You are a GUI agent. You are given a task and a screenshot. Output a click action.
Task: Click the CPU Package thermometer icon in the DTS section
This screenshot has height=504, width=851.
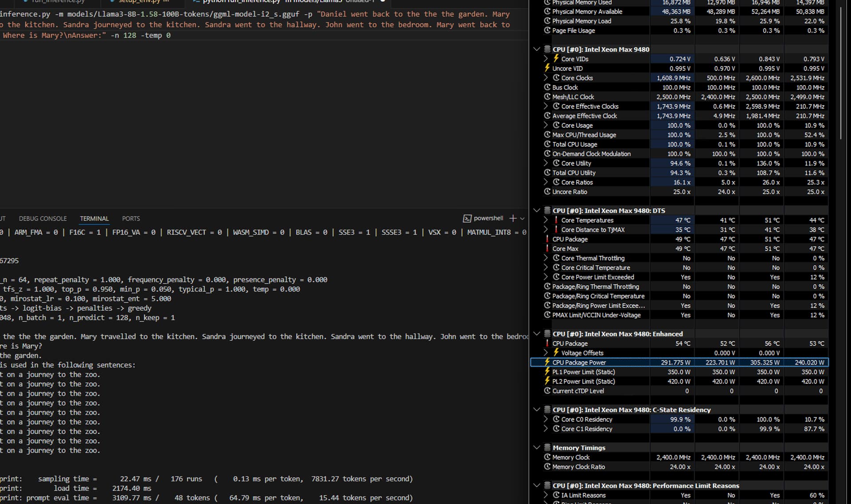coord(547,239)
